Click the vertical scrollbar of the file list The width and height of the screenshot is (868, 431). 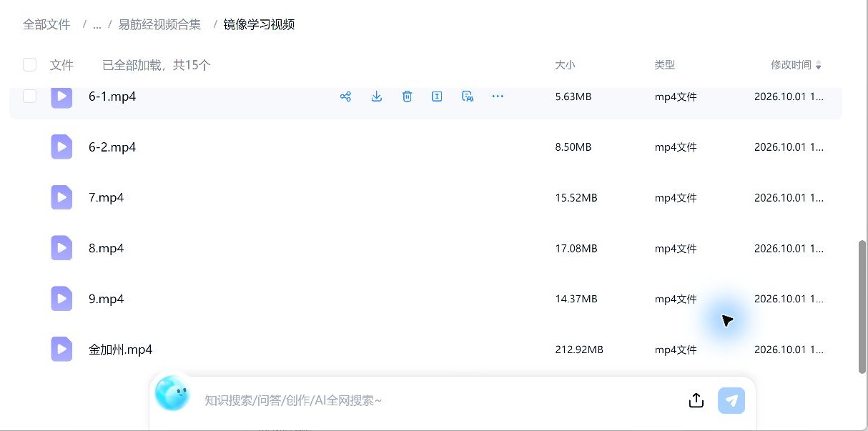tap(862, 307)
